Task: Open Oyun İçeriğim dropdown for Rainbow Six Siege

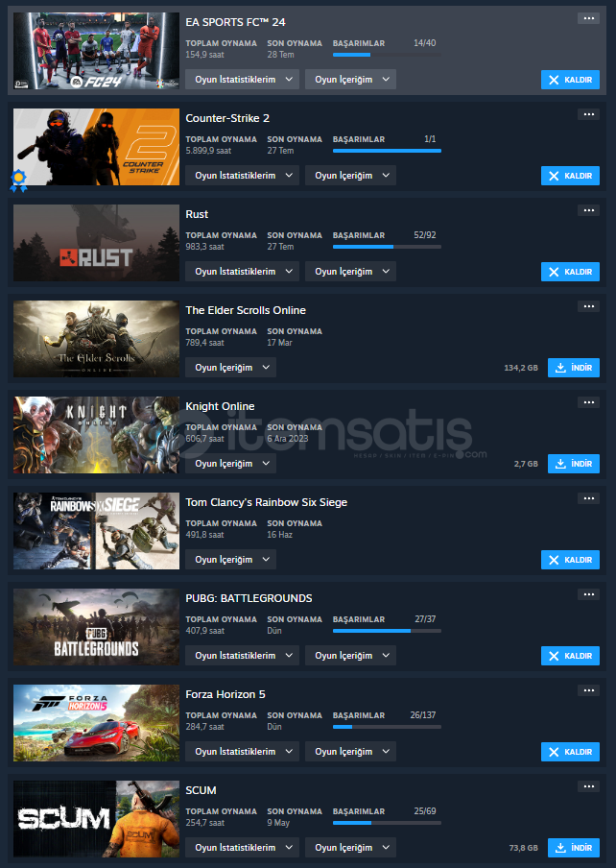Action: (x=230, y=560)
